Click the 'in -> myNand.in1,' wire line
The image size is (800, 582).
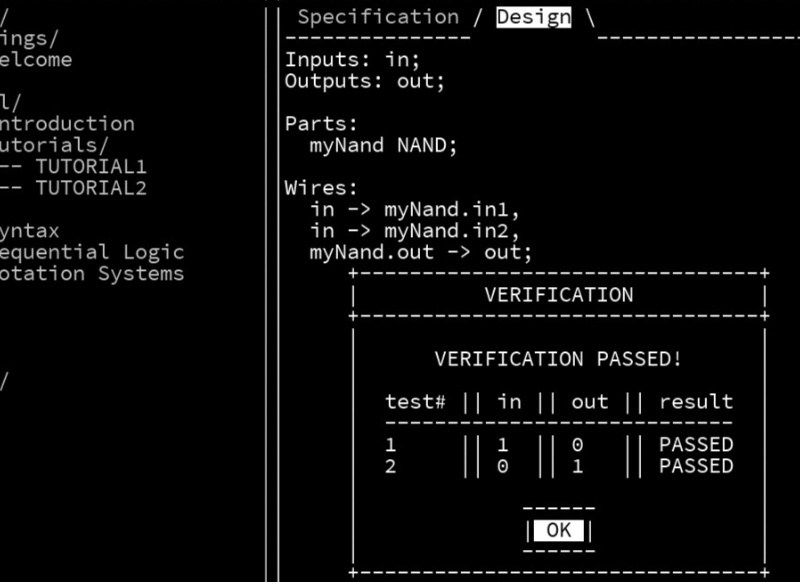tap(415, 210)
